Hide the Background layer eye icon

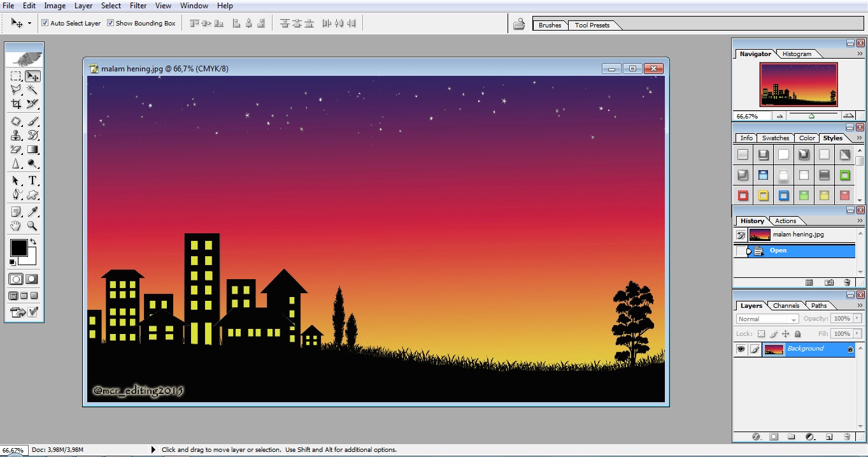[x=741, y=349]
